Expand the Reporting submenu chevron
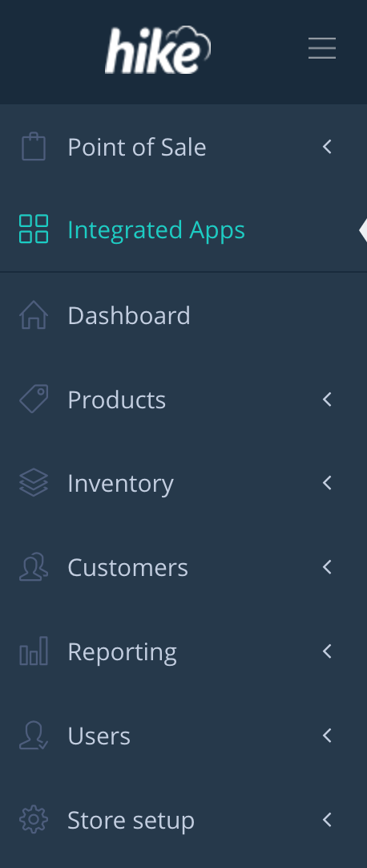Viewport: 367px width, 868px height. click(327, 651)
